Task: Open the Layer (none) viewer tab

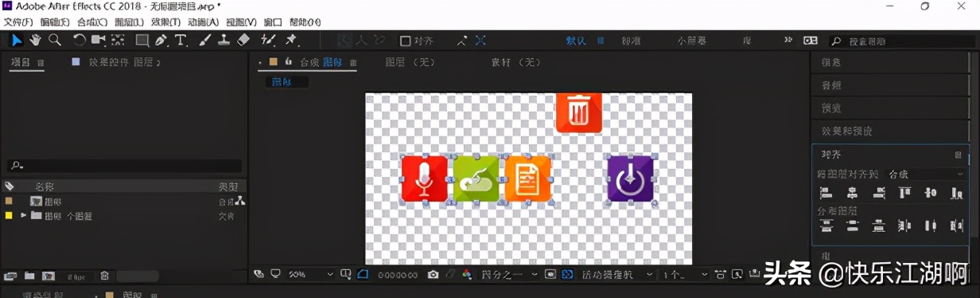Action: coord(410,61)
